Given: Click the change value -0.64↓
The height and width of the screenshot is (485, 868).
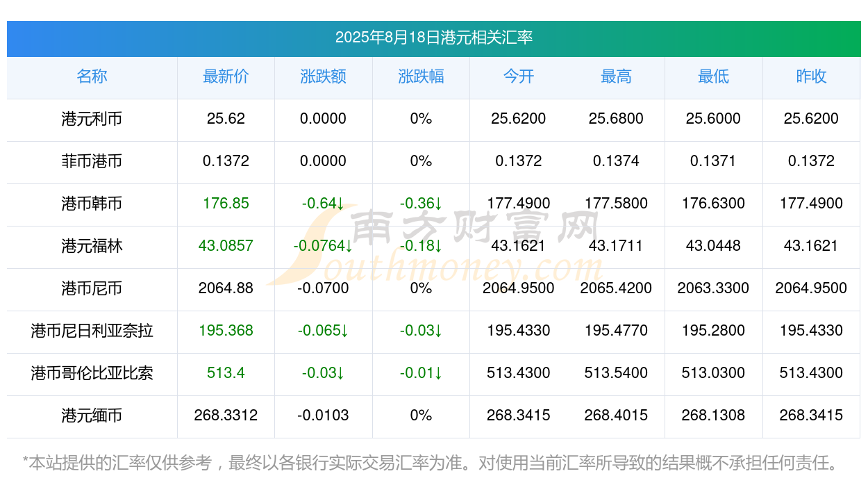Looking at the screenshot, I should coord(323,204).
